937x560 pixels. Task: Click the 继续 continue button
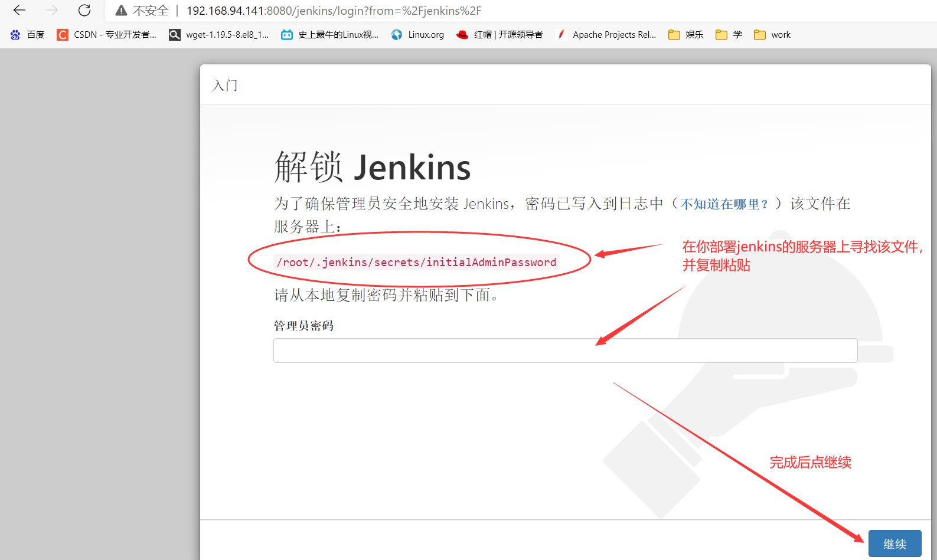point(894,543)
